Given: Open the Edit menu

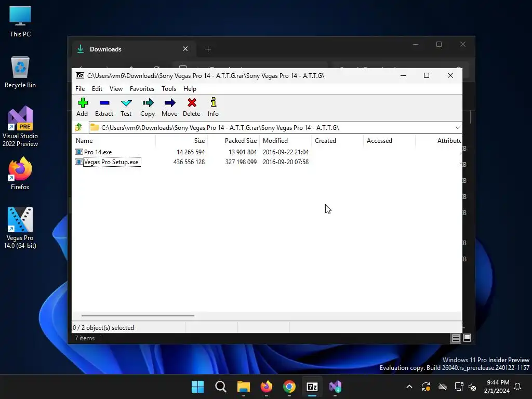Looking at the screenshot, I should tap(97, 89).
